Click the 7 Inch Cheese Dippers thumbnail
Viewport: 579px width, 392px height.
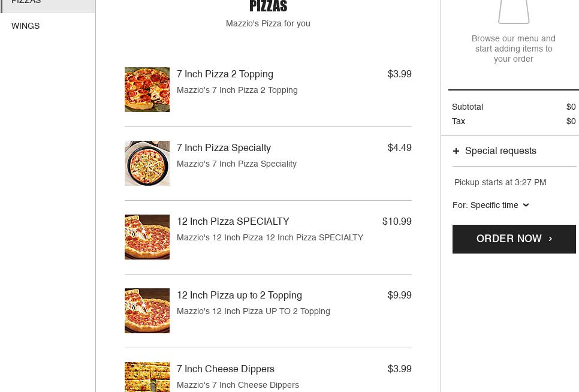[x=147, y=377]
